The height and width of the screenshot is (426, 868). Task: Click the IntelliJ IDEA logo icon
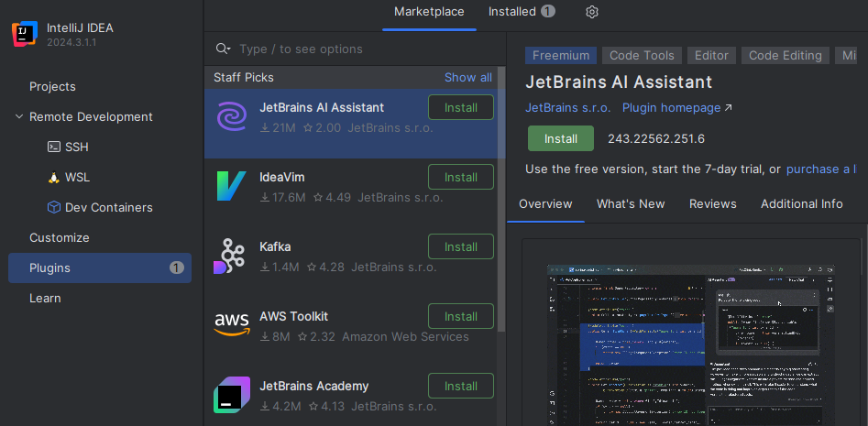25,34
